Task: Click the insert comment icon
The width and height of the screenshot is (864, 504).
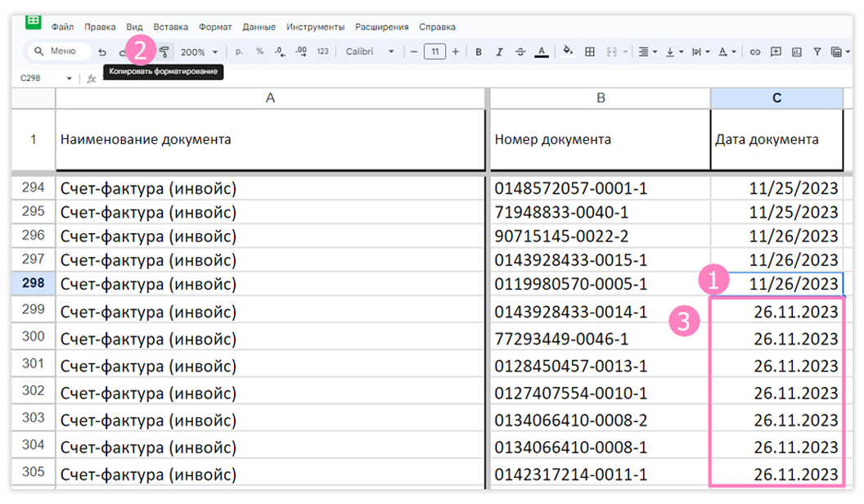Action: point(776,52)
